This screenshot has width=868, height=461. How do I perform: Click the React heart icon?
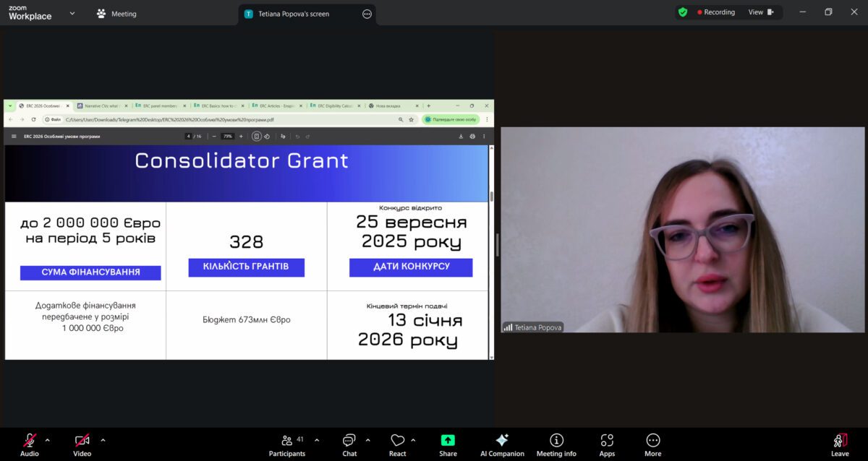tap(397, 444)
